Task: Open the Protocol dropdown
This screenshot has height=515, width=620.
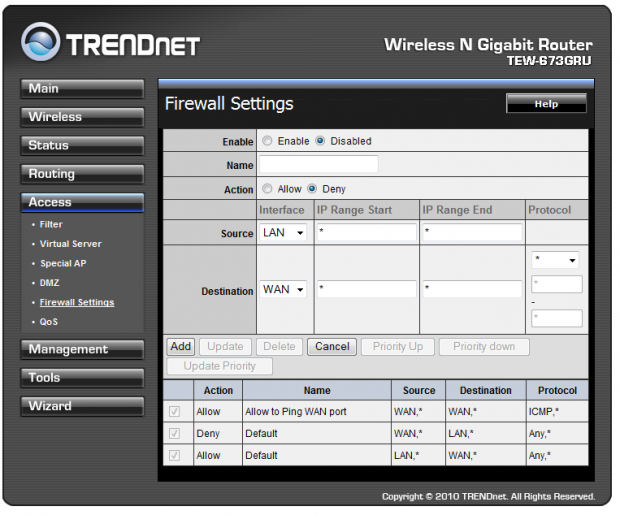Action: [x=555, y=260]
